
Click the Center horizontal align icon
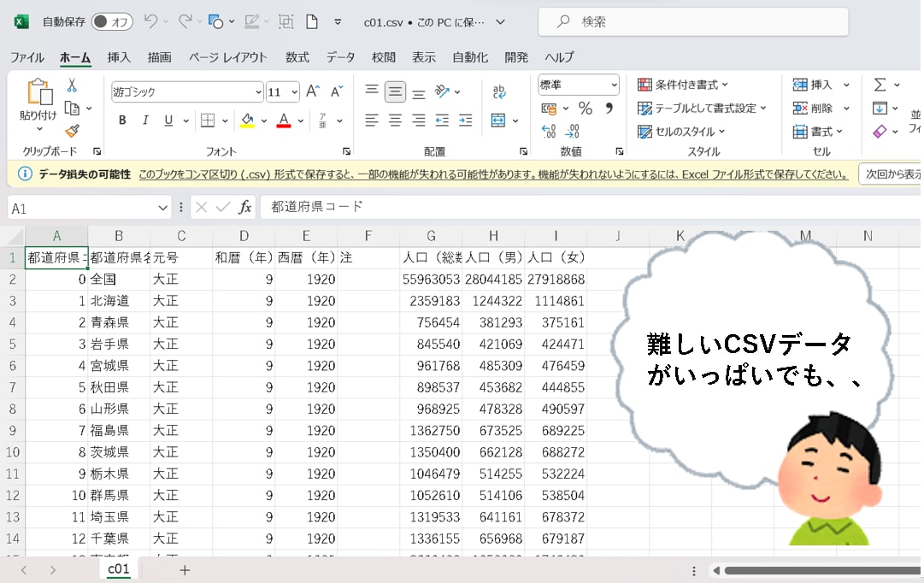[395, 121]
